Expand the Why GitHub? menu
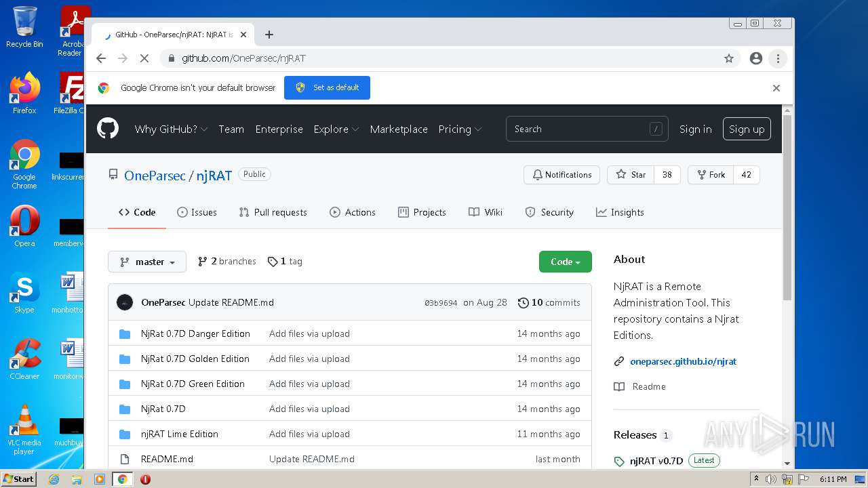The width and height of the screenshot is (868, 488). (171, 129)
